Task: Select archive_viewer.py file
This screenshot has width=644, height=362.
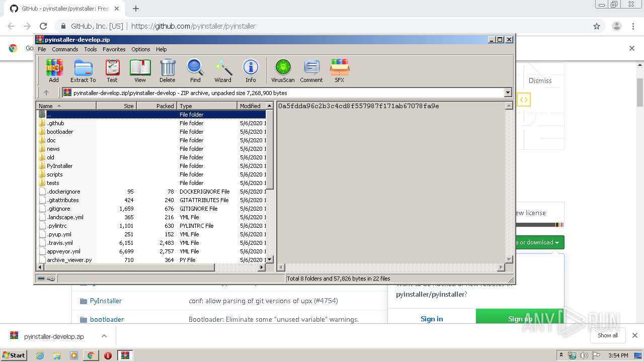Action: coord(151,260)
